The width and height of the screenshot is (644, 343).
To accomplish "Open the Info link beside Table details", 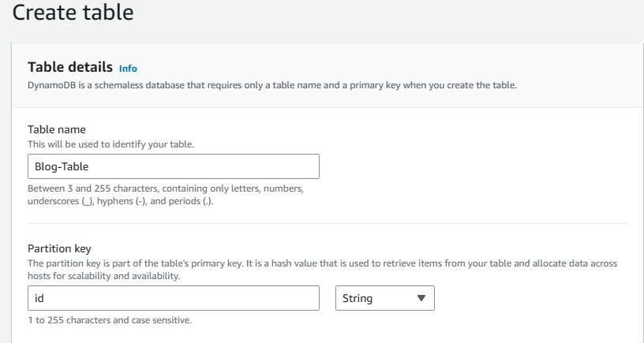I will 128,69.
